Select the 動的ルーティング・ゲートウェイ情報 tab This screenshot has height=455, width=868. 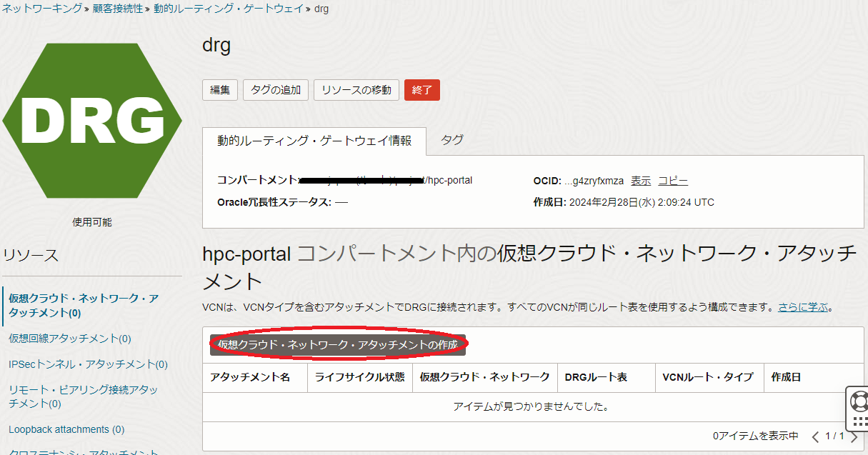[x=314, y=141]
